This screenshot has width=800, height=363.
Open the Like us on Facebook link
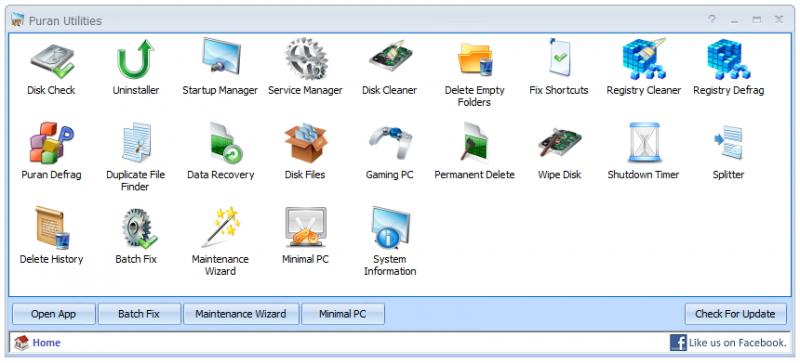(x=737, y=343)
